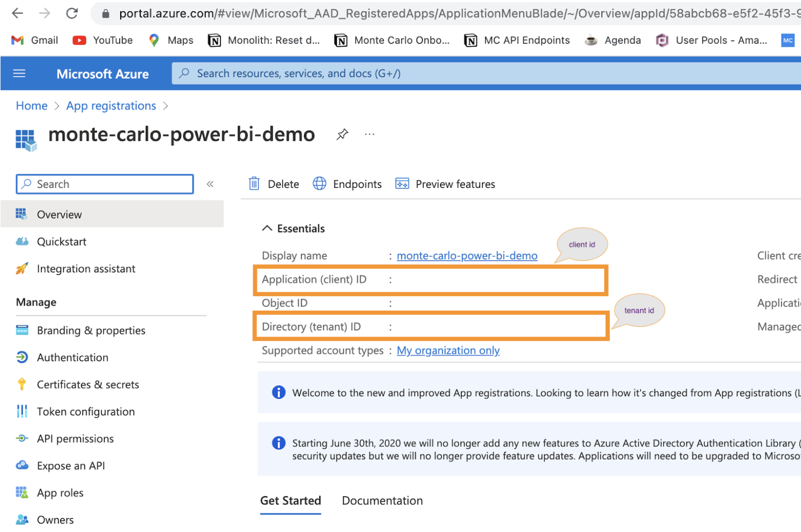The width and height of the screenshot is (801, 532).
Task: Open Certificates & secrets in Manage
Action: (88, 385)
